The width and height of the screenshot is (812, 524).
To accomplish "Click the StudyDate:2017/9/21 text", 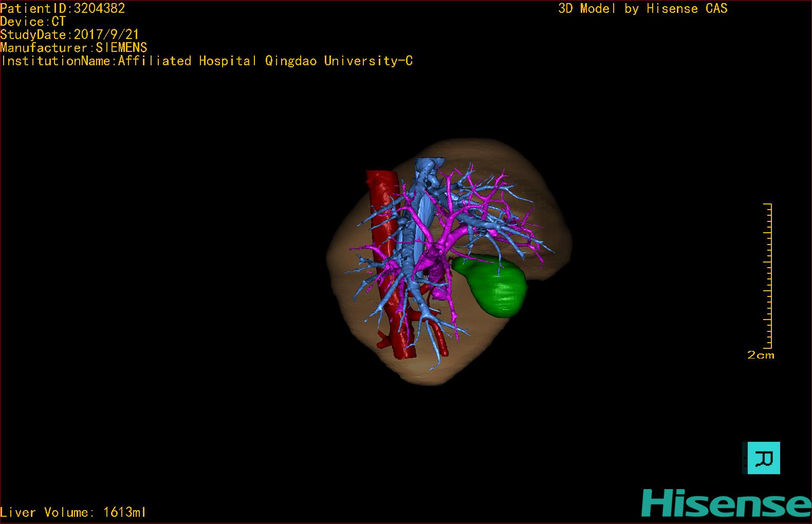I will point(70,34).
